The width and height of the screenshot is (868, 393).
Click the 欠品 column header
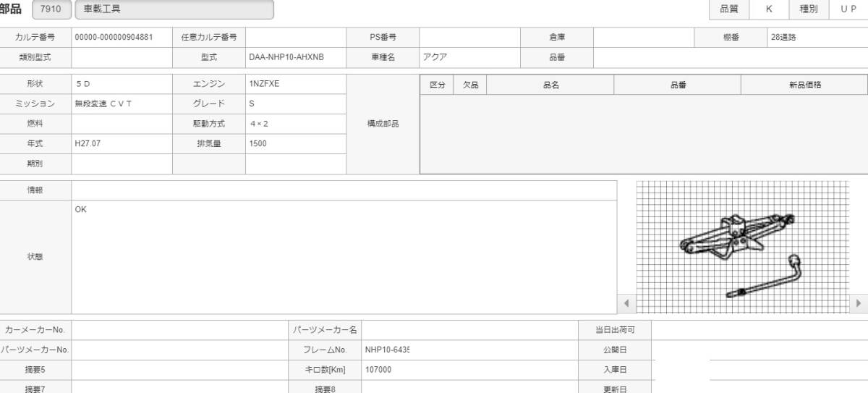(x=470, y=85)
